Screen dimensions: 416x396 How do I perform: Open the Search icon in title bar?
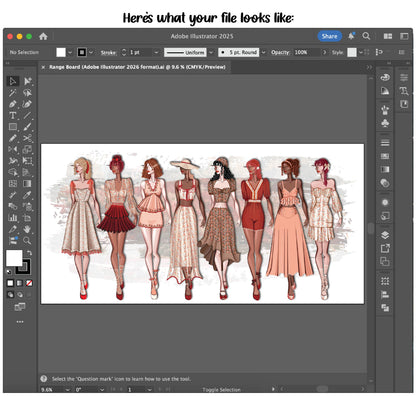pyautogui.click(x=366, y=36)
